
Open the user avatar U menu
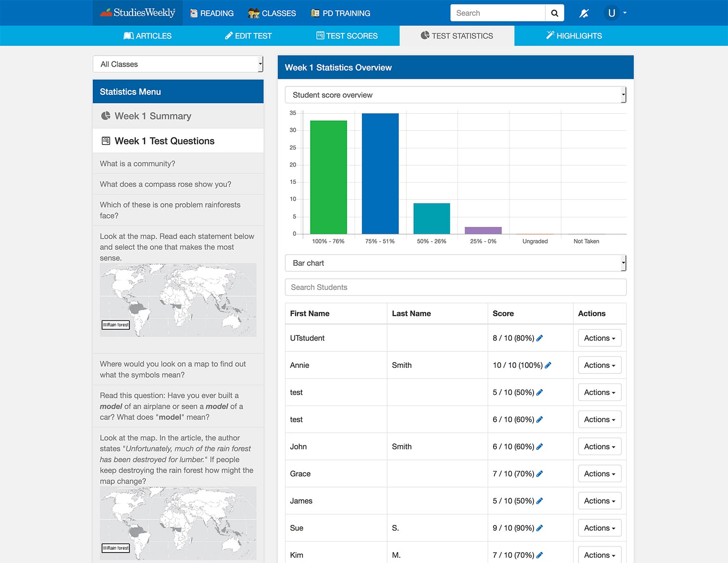pos(615,13)
